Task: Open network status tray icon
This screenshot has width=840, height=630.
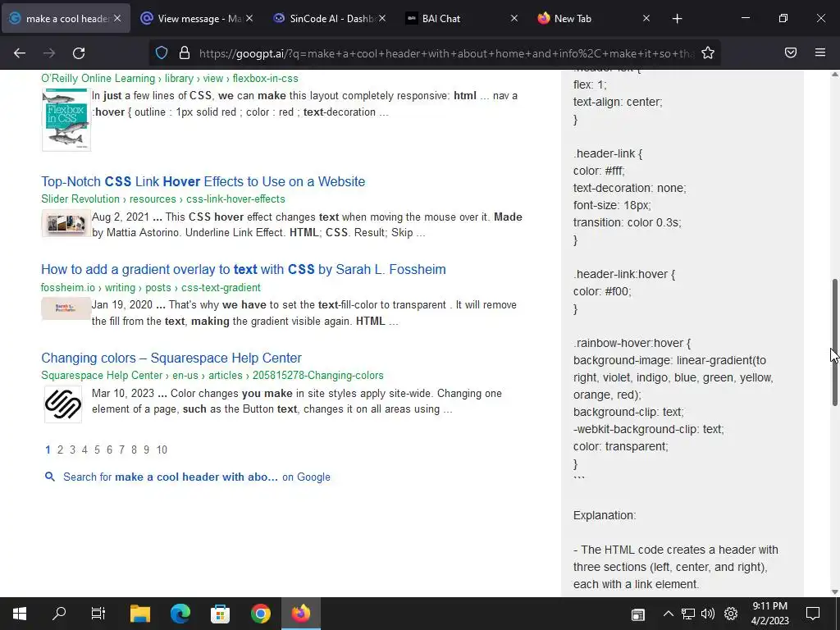Action: [x=688, y=614]
